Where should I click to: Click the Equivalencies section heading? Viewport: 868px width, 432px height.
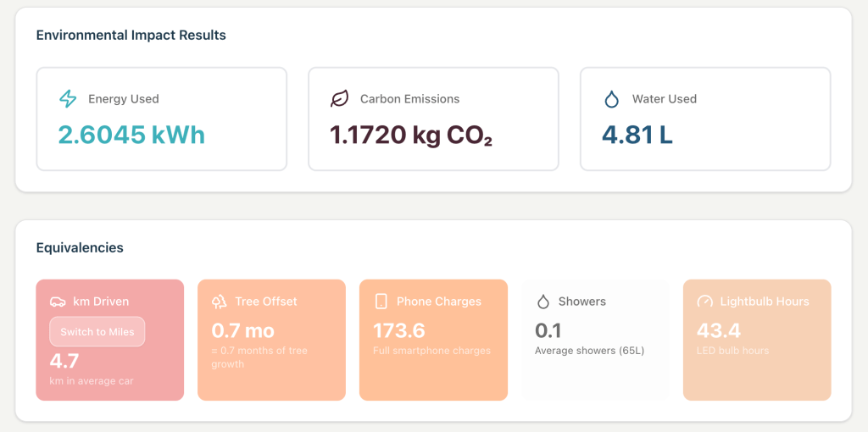(x=80, y=248)
